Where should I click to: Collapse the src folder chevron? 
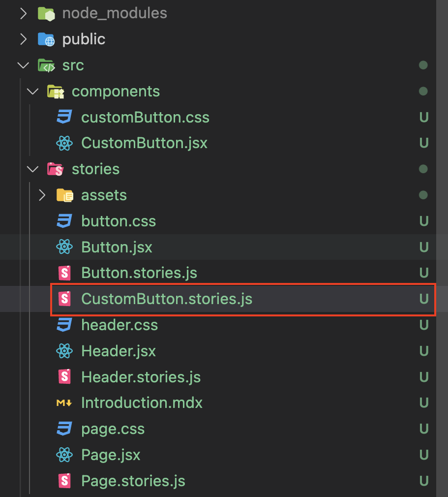(23, 65)
